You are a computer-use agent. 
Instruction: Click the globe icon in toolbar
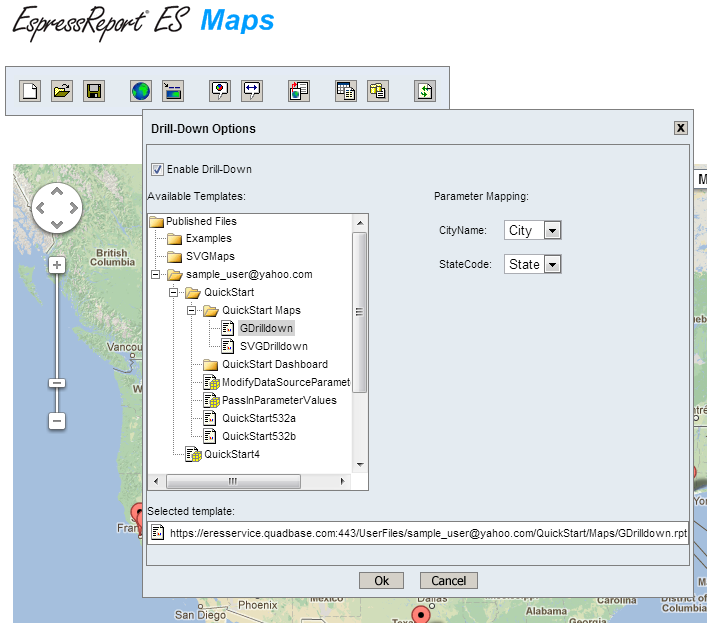click(141, 91)
